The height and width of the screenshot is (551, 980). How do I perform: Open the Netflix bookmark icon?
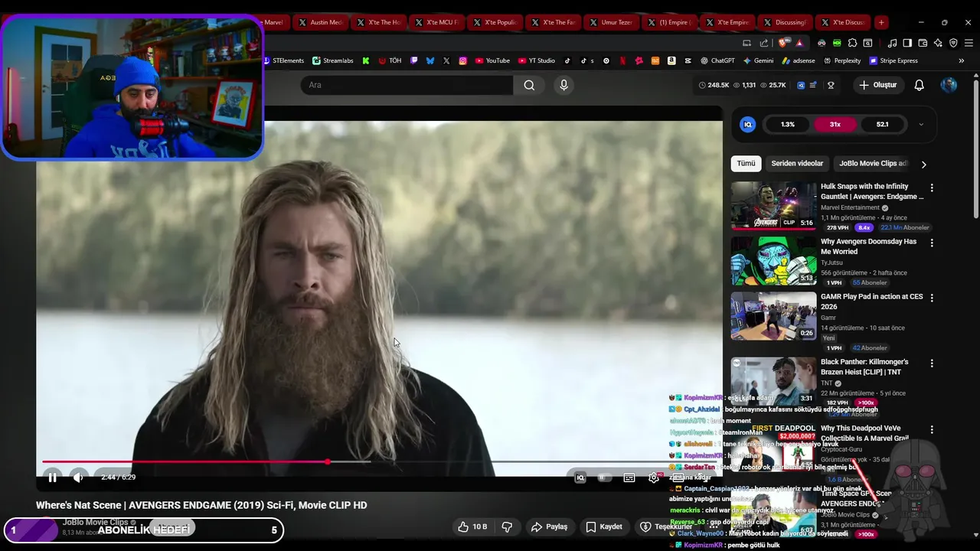[x=622, y=60]
